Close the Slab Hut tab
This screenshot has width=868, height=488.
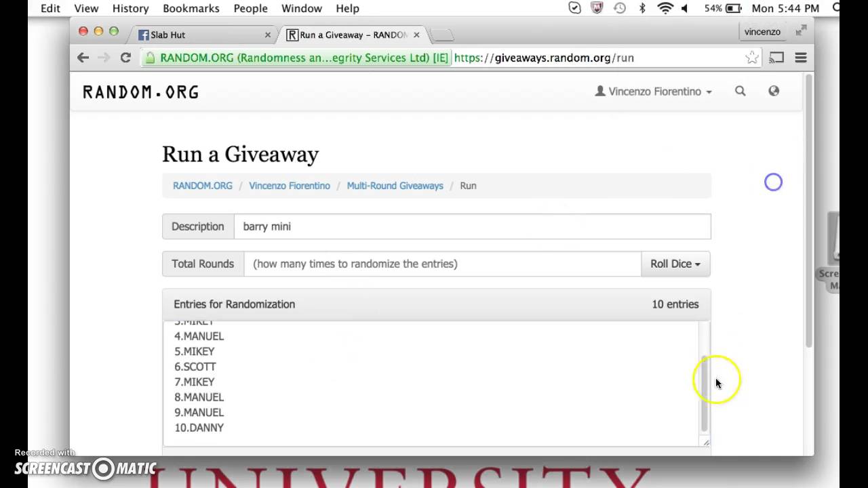(267, 35)
